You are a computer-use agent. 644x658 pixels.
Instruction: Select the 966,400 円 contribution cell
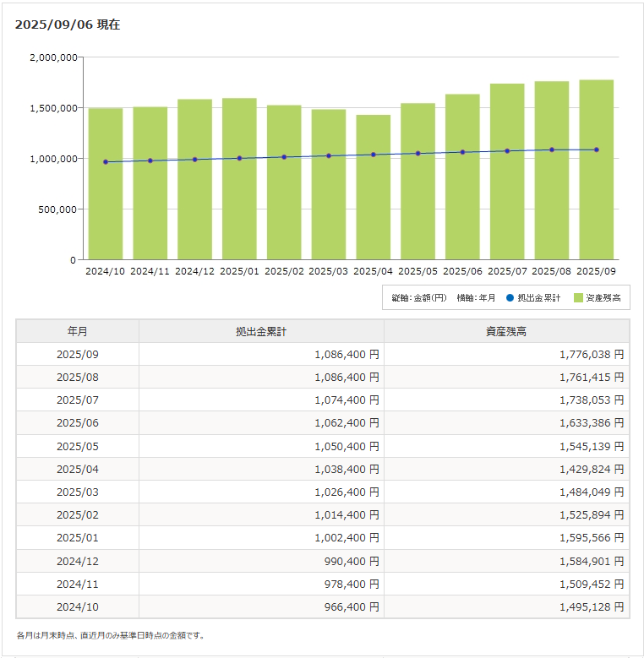(x=350, y=606)
